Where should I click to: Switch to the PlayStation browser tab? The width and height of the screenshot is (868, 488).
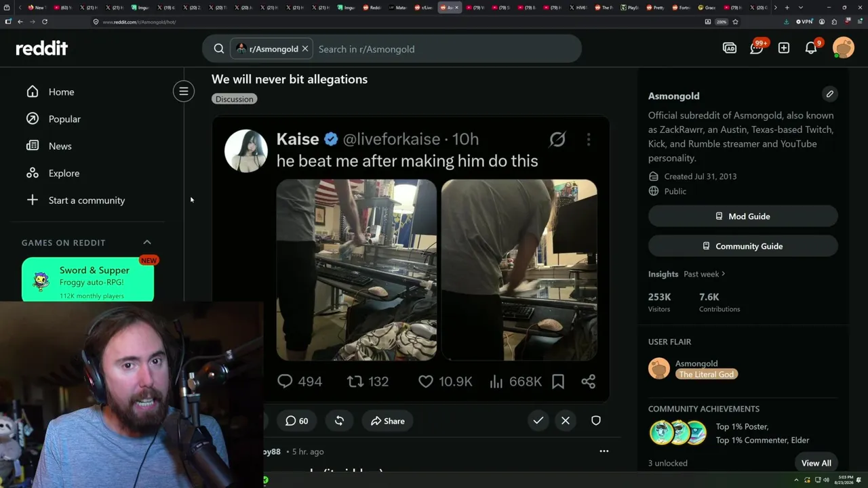630,7
